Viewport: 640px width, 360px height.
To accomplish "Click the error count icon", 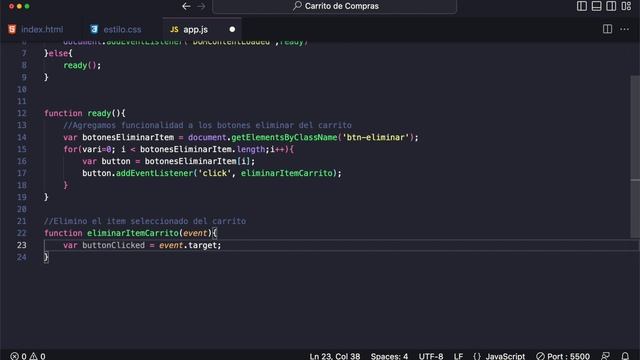I will tap(14, 356).
